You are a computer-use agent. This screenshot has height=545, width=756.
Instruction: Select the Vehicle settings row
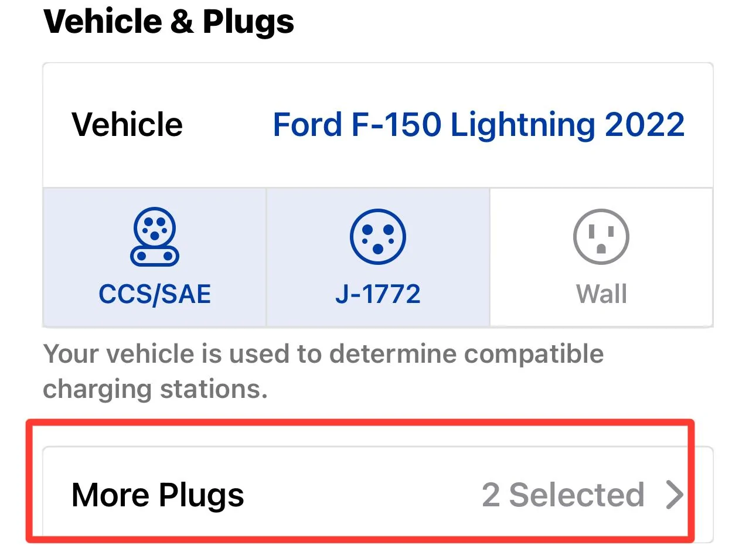coord(127,124)
